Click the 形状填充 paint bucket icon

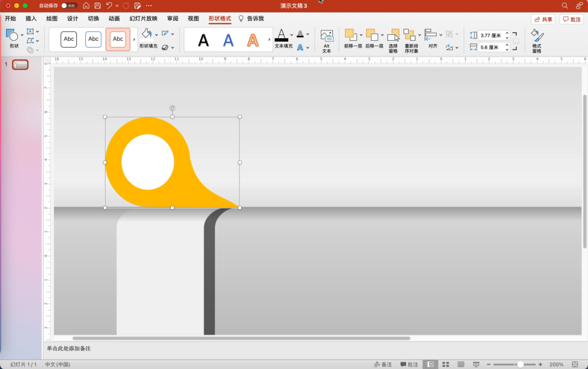click(x=146, y=34)
